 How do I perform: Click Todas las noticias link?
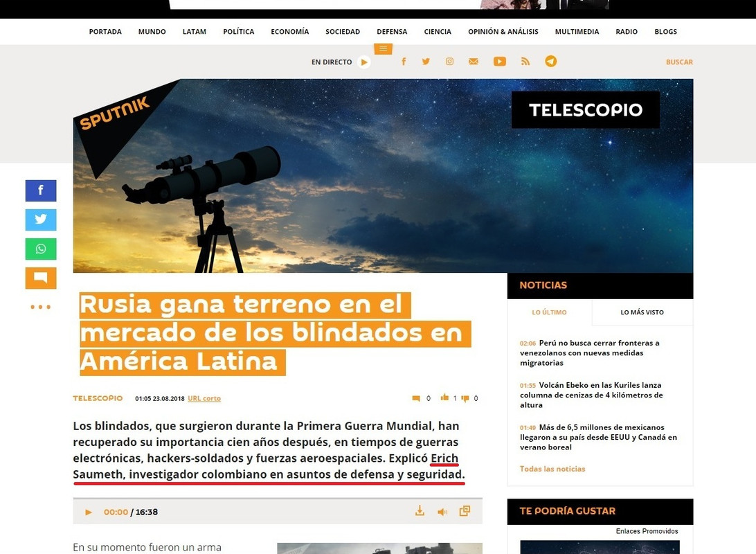(x=552, y=469)
